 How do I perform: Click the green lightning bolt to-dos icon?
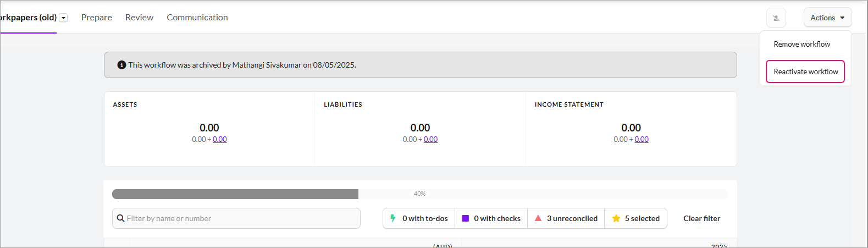tap(393, 218)
